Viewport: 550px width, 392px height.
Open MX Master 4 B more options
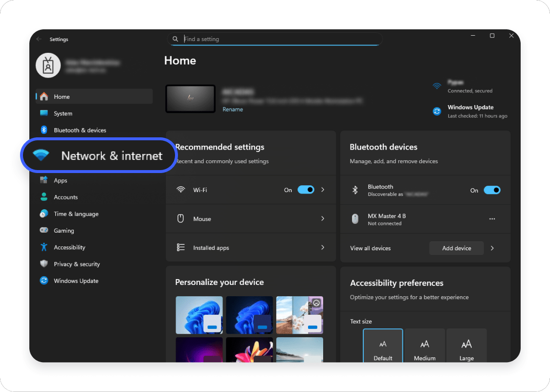click(x=492, y=219)
